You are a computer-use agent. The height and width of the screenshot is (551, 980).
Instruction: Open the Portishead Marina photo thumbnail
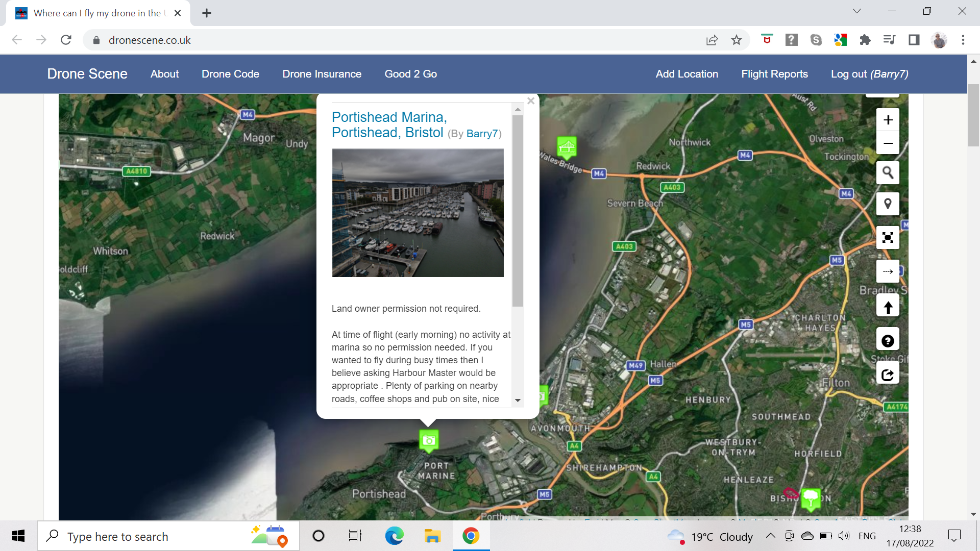click(418, 213)
